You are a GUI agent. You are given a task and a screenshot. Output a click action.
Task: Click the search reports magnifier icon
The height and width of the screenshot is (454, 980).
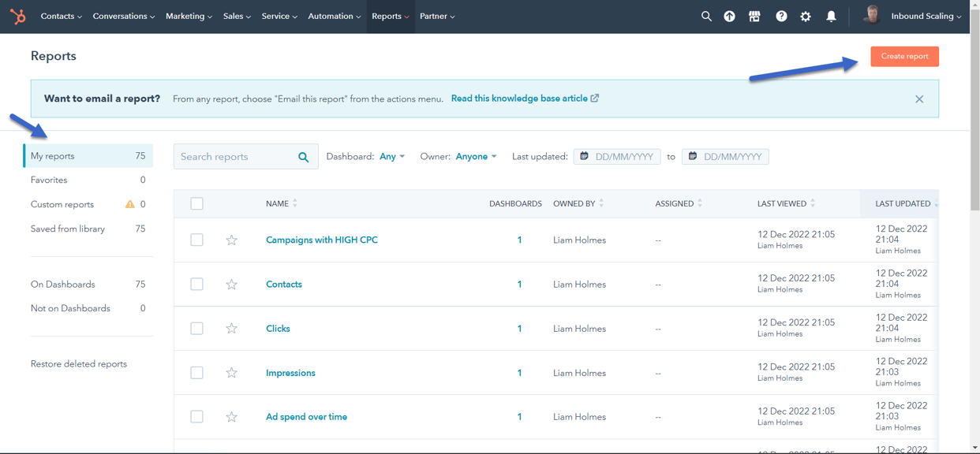tap(304, 157)
